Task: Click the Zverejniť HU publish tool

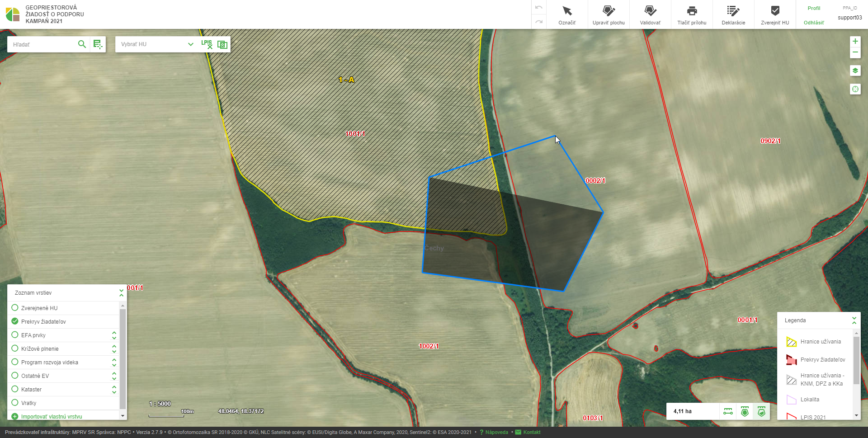Action: [775, 15]
